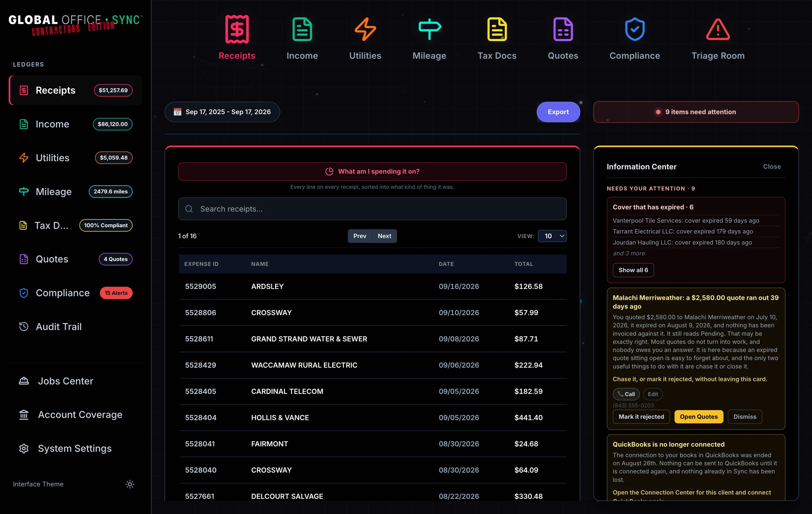Open the Receipts icon in the top navigation
This screenshot has width=812, height=514.
click(x=237, y=29)
